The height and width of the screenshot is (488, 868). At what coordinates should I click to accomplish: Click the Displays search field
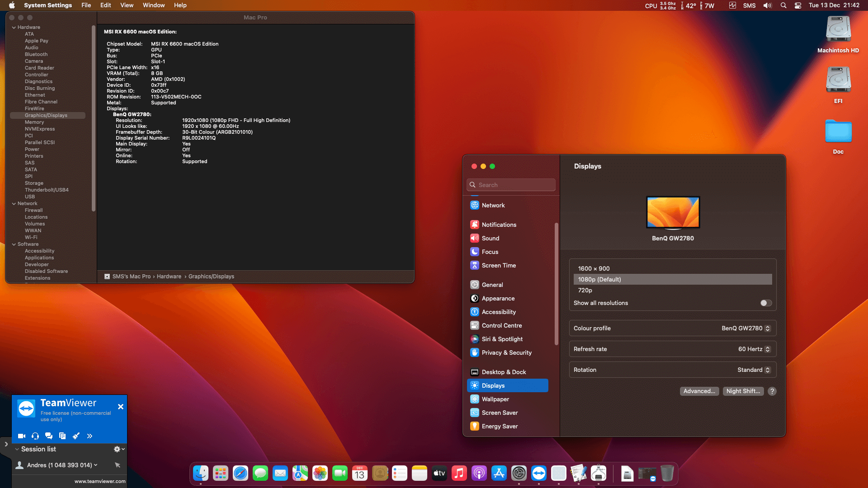511,185
